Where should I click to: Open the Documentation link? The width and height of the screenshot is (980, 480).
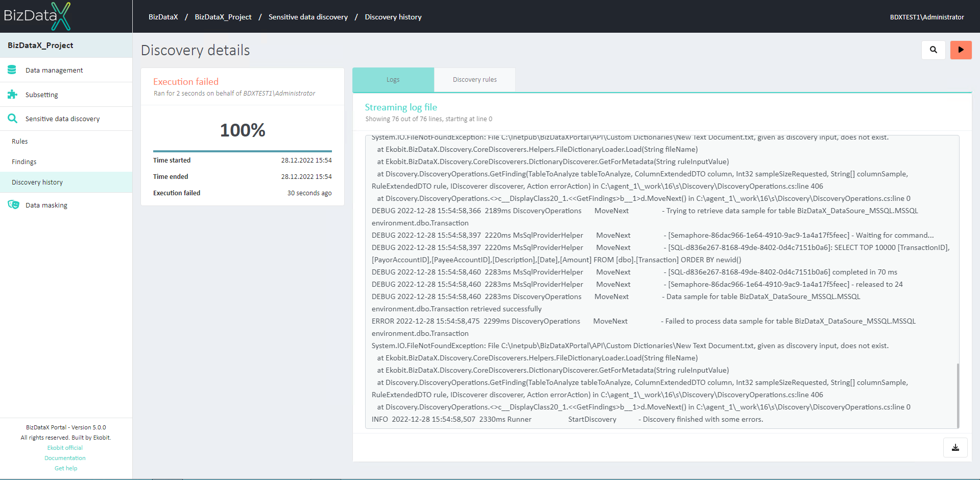[x=65, y=458]
